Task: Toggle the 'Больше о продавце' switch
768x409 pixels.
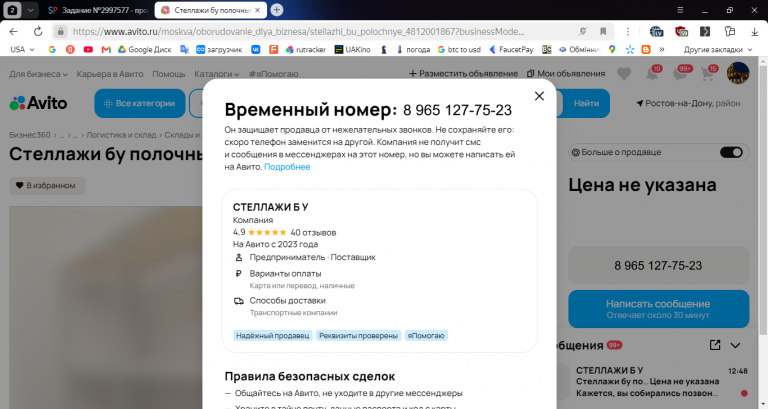Action: (x=731, y=152)
